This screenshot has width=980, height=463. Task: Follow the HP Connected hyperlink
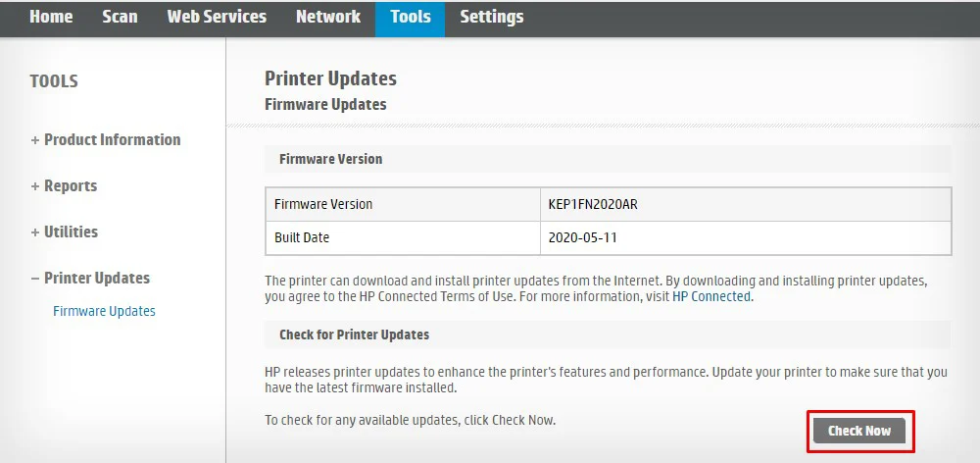coord(711,296)
